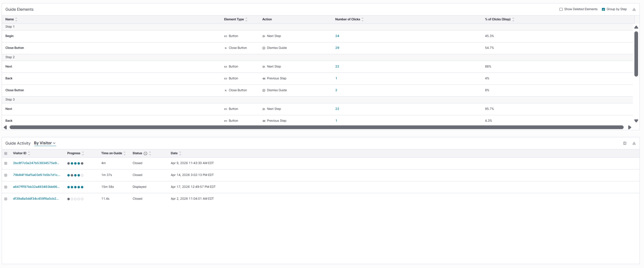Click the 15m 58s time cell
Image resolution: width=644 pixels, height=268 pixels.
point(108,187)
